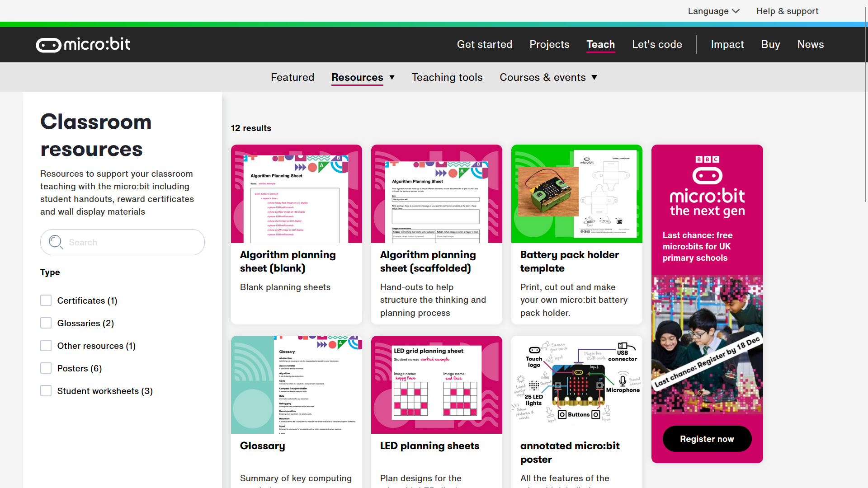
Task: Open Help & support
Action: click(787, 11)
